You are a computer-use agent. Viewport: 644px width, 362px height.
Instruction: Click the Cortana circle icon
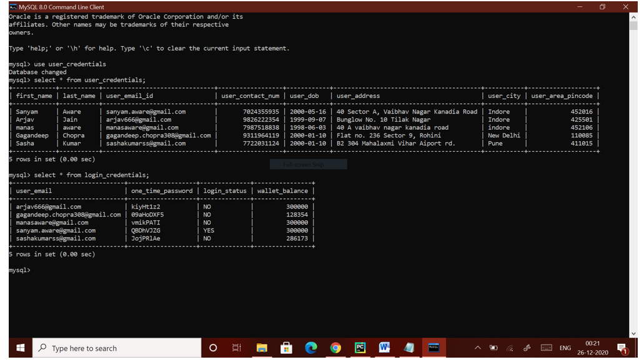pos(213,348)
